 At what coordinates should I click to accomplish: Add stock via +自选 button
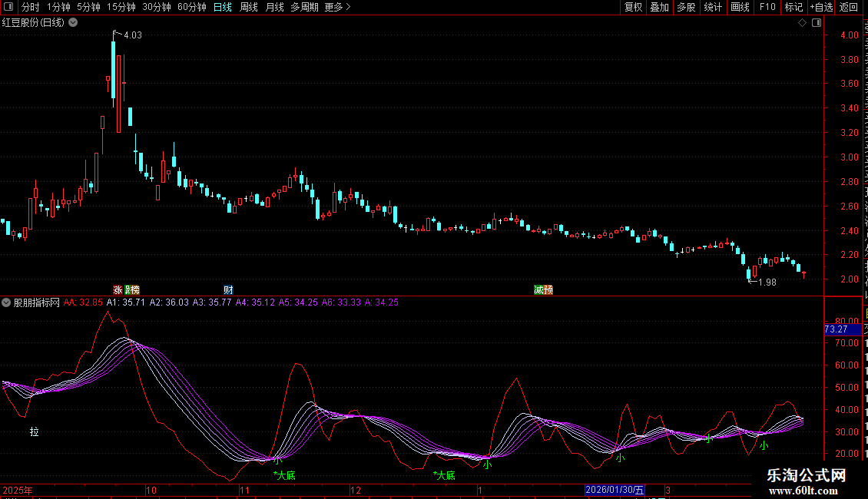(820, 7)
